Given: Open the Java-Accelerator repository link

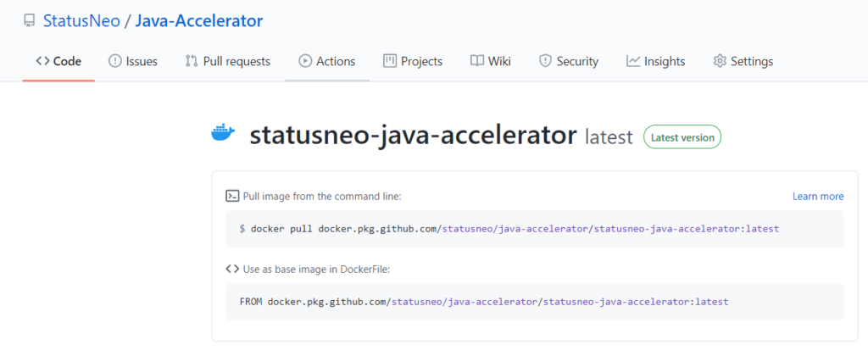Looking at the screenshot, I should point(198,20).
